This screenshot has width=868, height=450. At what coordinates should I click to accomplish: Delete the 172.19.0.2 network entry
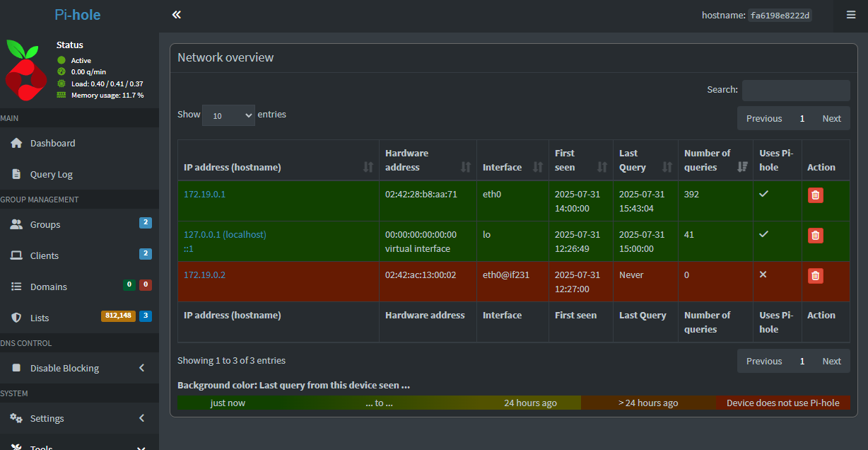tap(815, 276)
